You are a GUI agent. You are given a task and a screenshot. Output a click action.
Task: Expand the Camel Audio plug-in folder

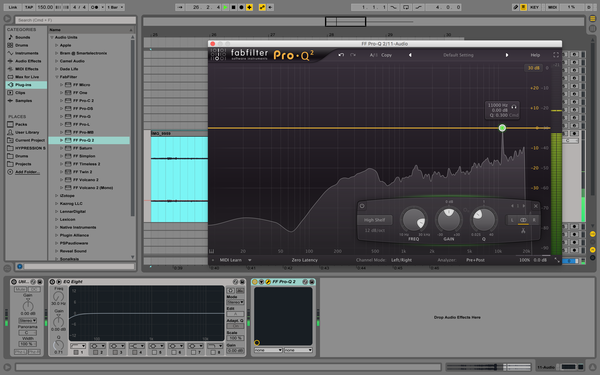(x=57, y=61)
